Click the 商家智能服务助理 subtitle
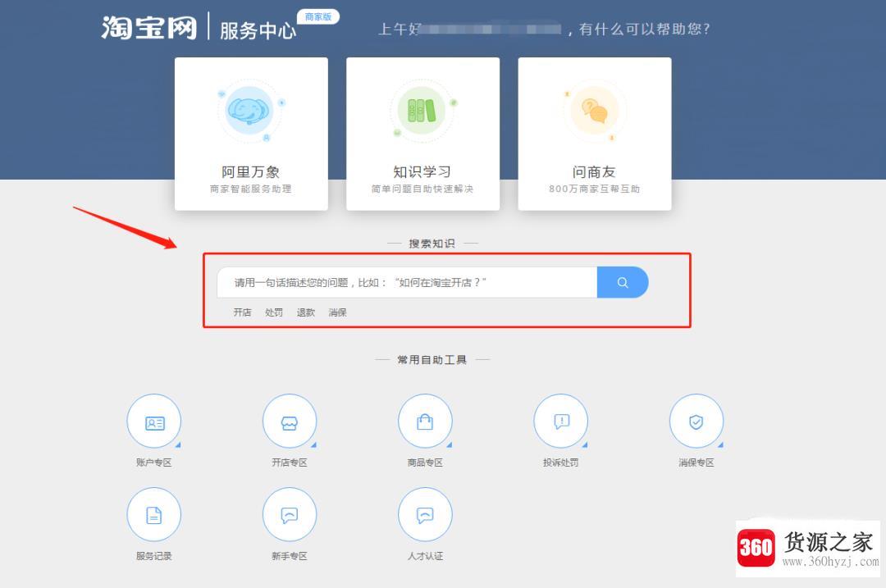The image size is (886, 588). (x=250, y=189)
